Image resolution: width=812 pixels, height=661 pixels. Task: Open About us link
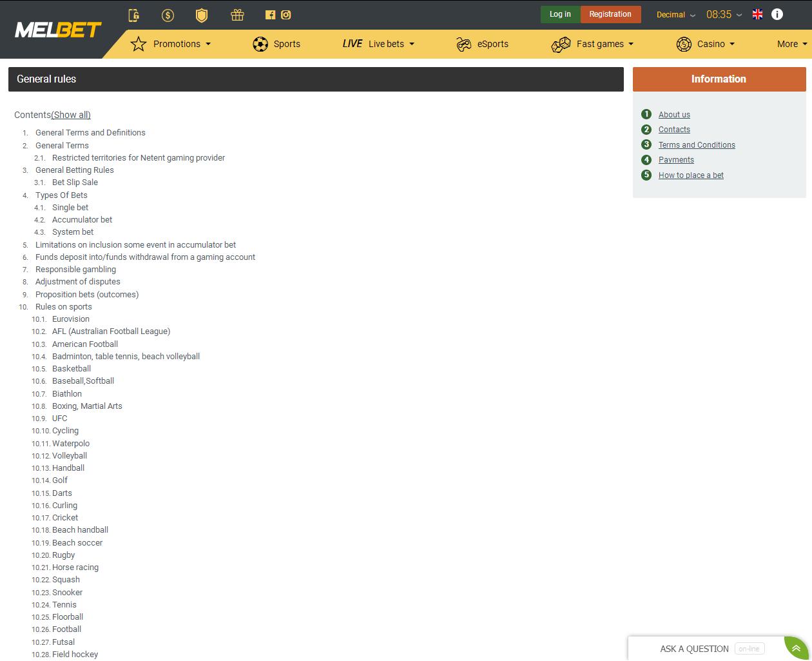(x=674, y=115)
